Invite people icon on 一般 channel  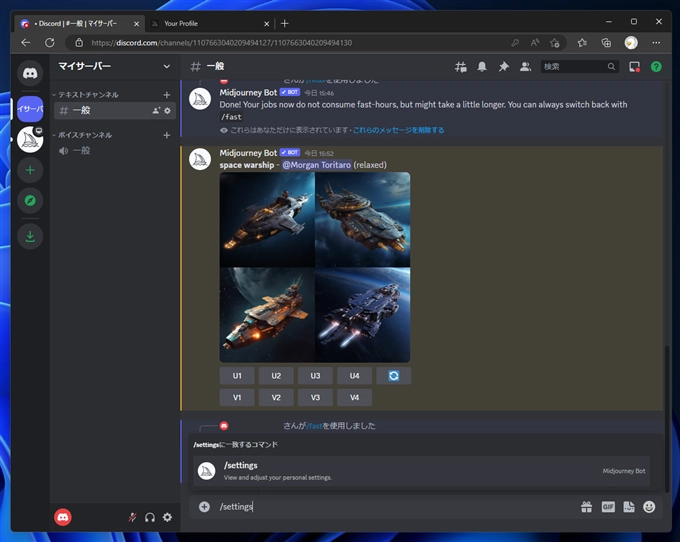[156, 111]
